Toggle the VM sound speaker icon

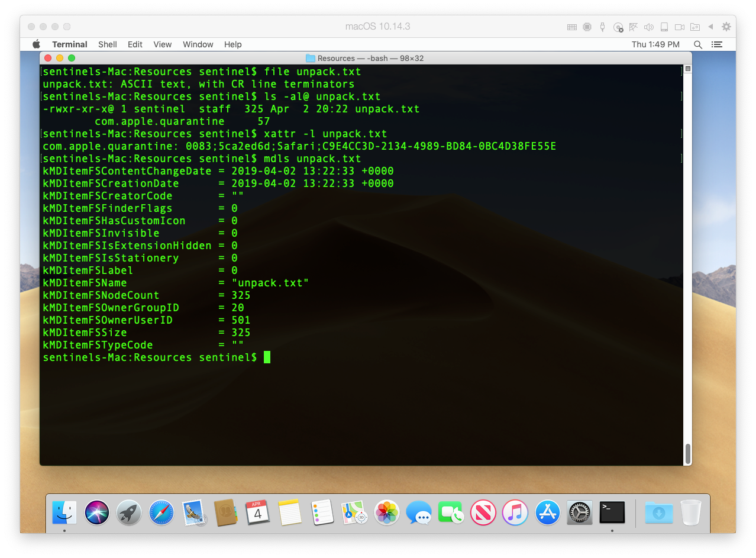coord(649,27)
